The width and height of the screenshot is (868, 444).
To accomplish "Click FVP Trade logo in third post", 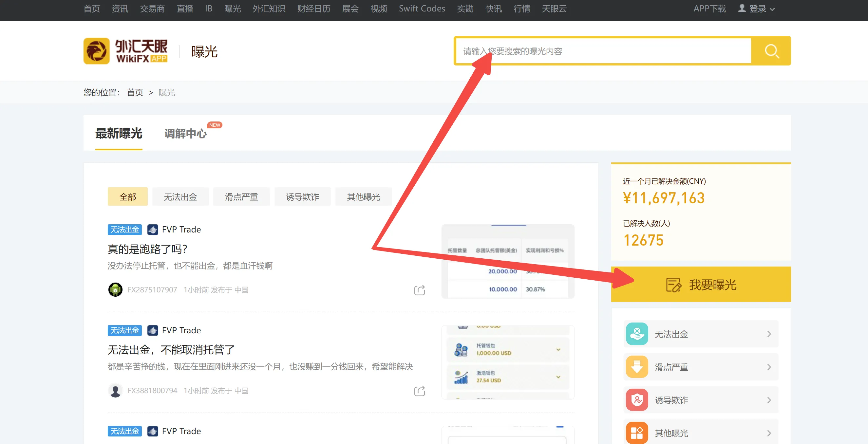I will 153,431.
